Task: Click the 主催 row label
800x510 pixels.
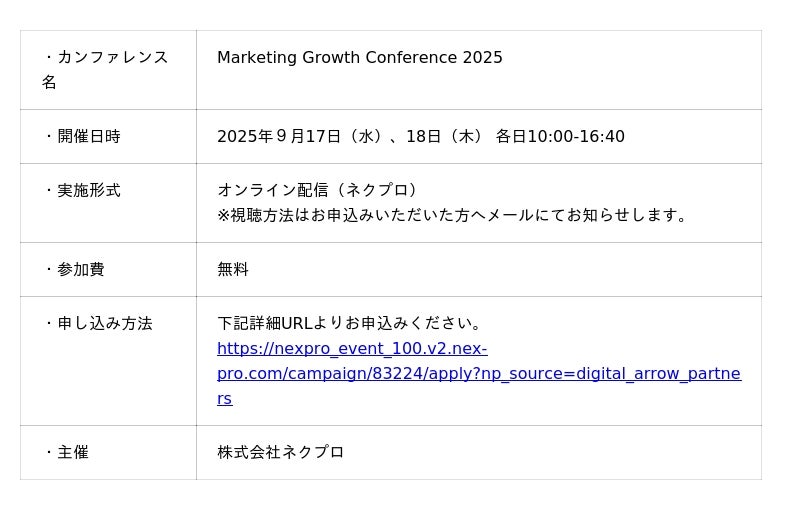Action: point(72,452)
